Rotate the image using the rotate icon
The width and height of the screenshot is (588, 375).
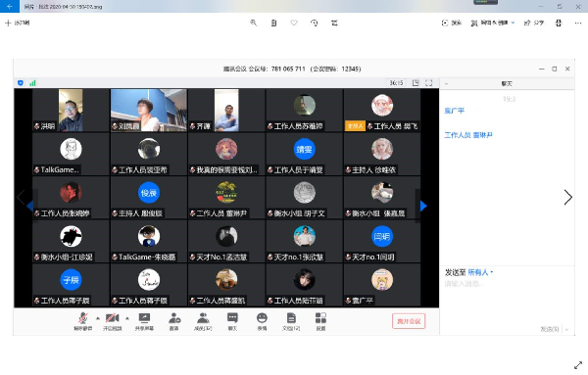coord(315,23)
